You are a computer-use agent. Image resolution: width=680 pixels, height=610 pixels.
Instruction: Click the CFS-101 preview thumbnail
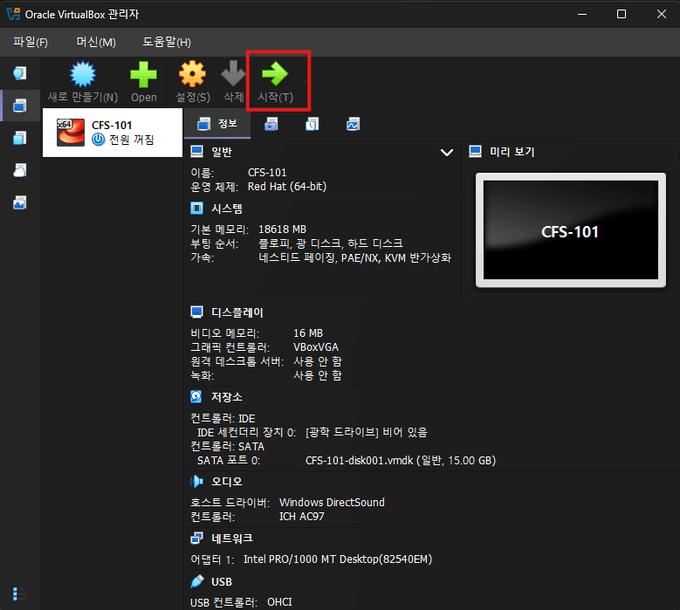(x=570, y=231)
